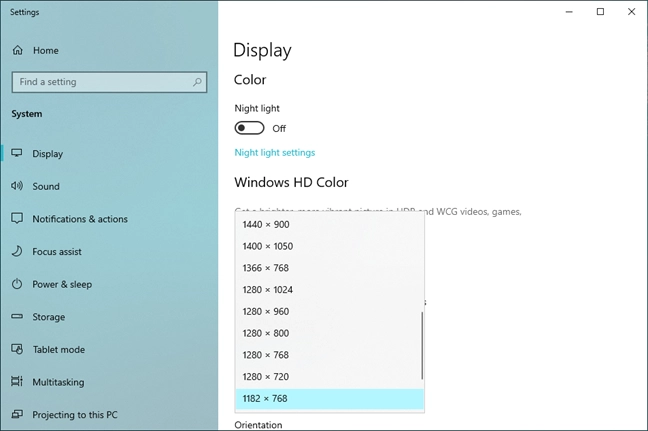Click the Storage drive icon
This screenshot has width=648, height=431.
point(17,317)
